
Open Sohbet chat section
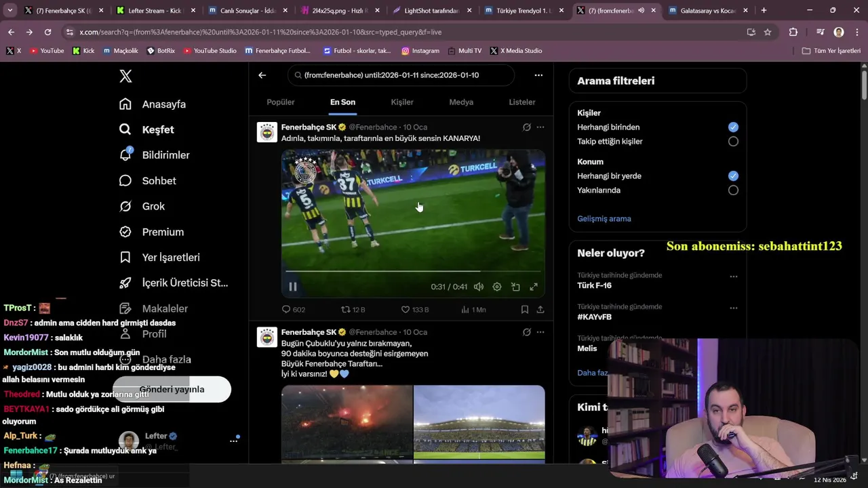coord(148,181)
